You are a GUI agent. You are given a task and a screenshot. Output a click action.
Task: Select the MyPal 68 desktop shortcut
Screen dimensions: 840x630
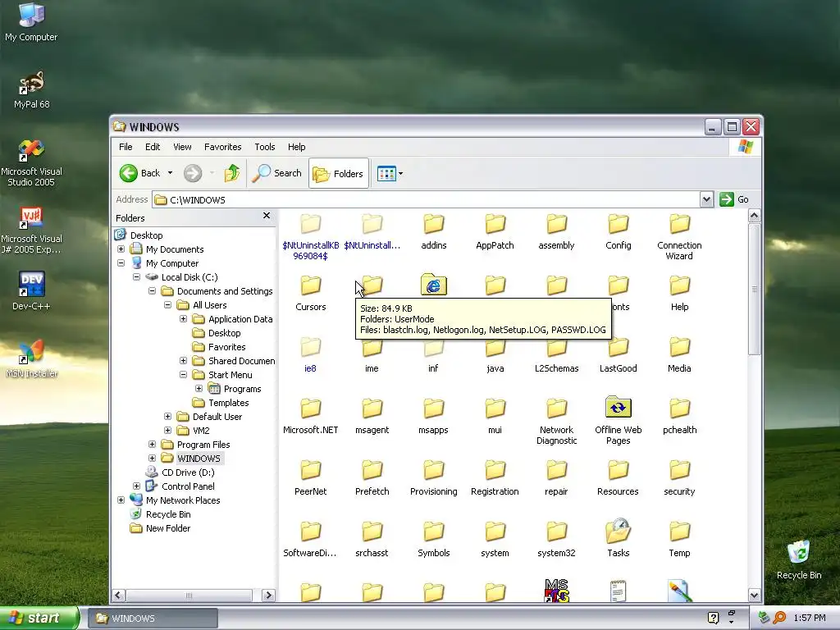coord(31,89)
